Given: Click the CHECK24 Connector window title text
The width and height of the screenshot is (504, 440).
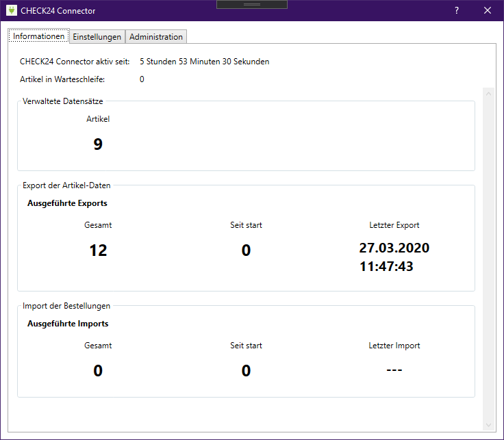Looking at the screenshot, I should pos(58,11).
